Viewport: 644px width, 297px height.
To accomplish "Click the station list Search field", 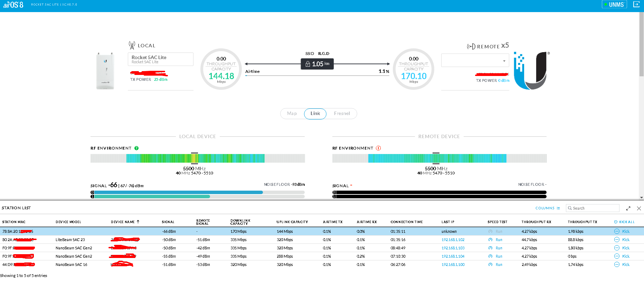I will [x=593, y=208].
